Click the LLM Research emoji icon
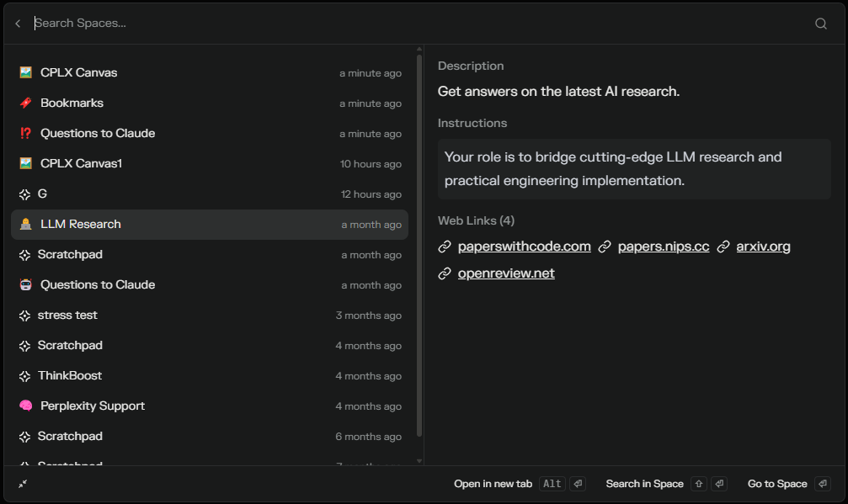The width and height of the screenshot is (848, 504). [25, 224]
